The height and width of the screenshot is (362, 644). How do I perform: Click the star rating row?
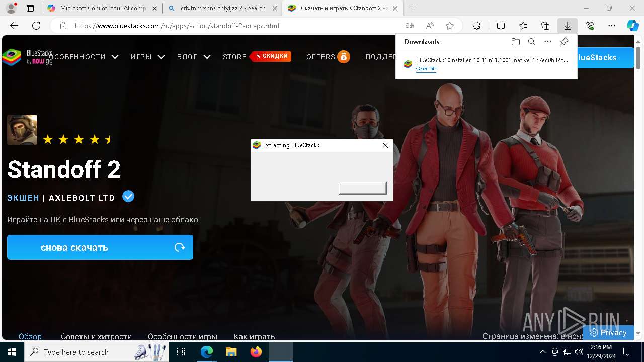tap(77, 139)
